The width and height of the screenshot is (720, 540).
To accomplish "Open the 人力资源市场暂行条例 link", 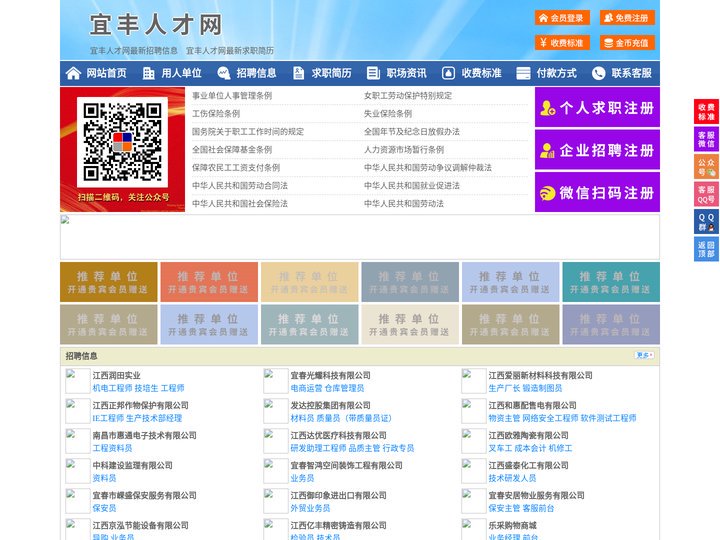I will coord(404,150).
